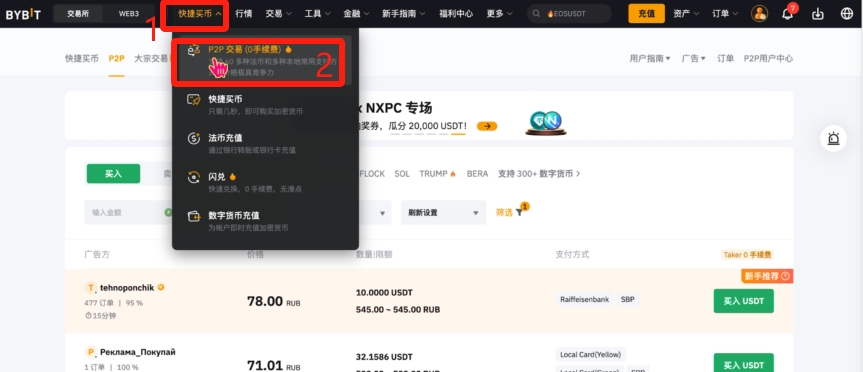The image size is (863, 372).
Task: Switch to the 交易所 tab
Action: pyautogui.click(x=78, y=14)
